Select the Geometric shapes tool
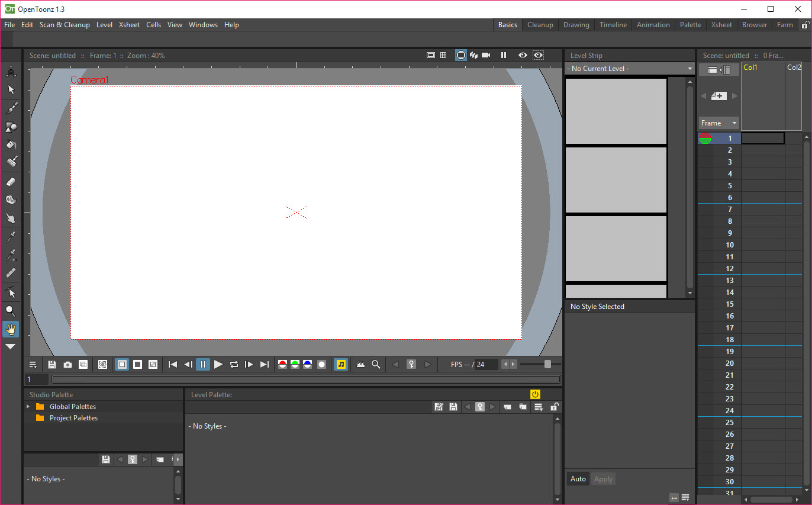 (x=11, y=127)
